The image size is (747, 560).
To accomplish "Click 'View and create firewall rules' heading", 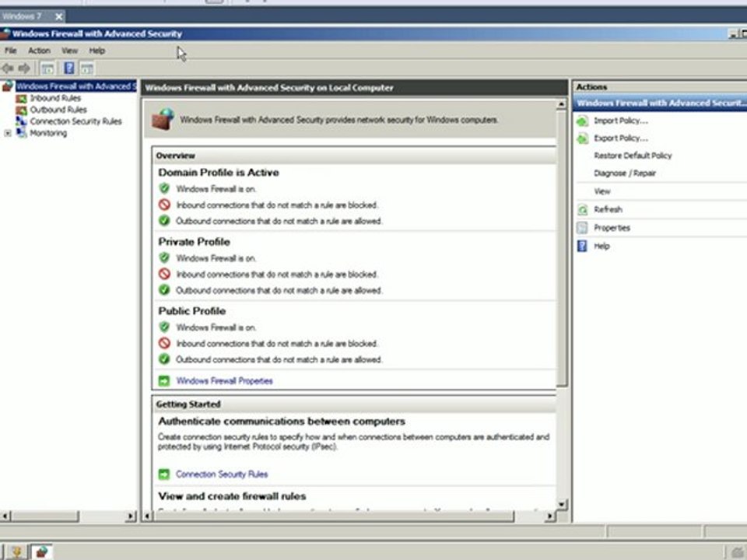I will 232,496.
